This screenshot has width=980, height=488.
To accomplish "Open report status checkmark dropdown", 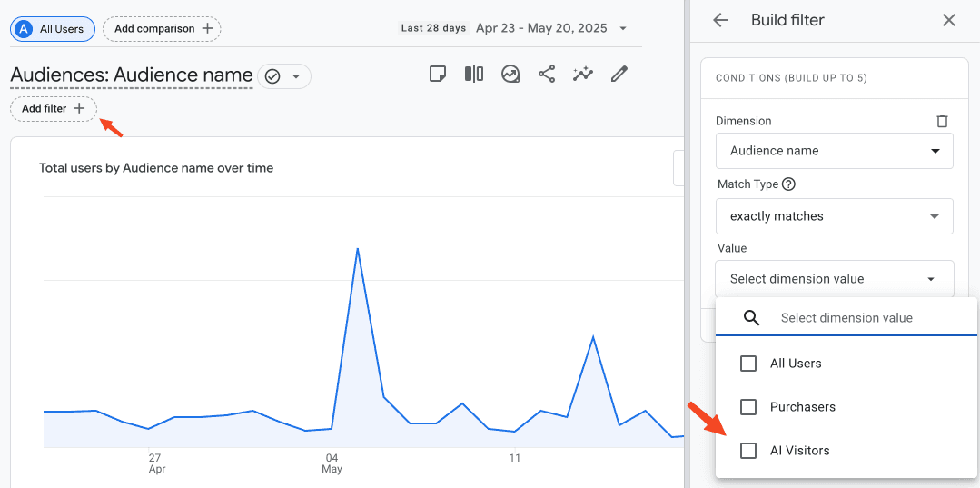I will pyautogui.click(x=283, y=76).
